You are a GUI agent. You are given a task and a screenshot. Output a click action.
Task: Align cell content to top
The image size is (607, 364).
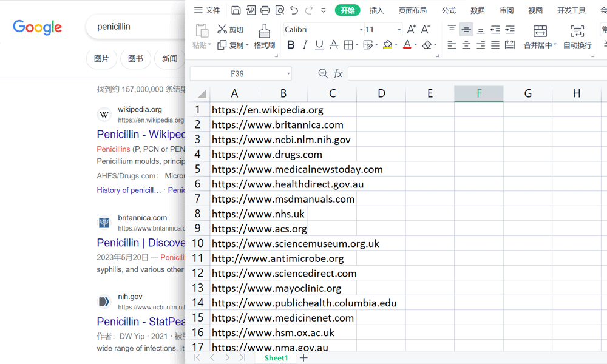point(452,29)
